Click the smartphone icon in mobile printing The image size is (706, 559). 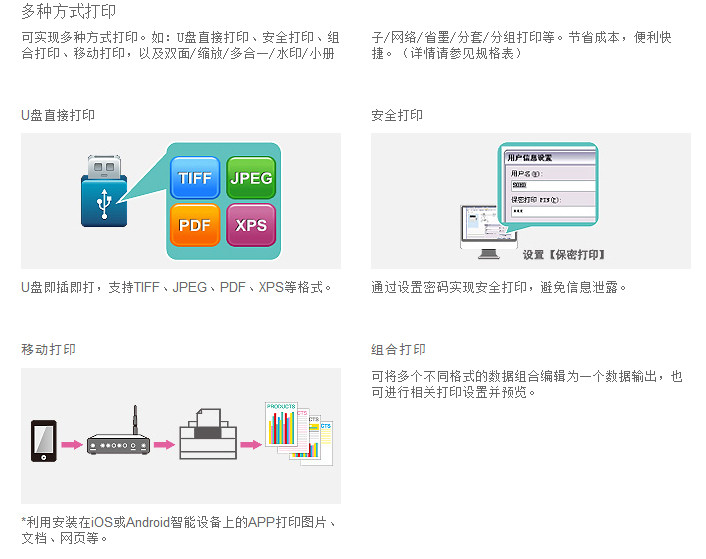(x=44, y=441)
